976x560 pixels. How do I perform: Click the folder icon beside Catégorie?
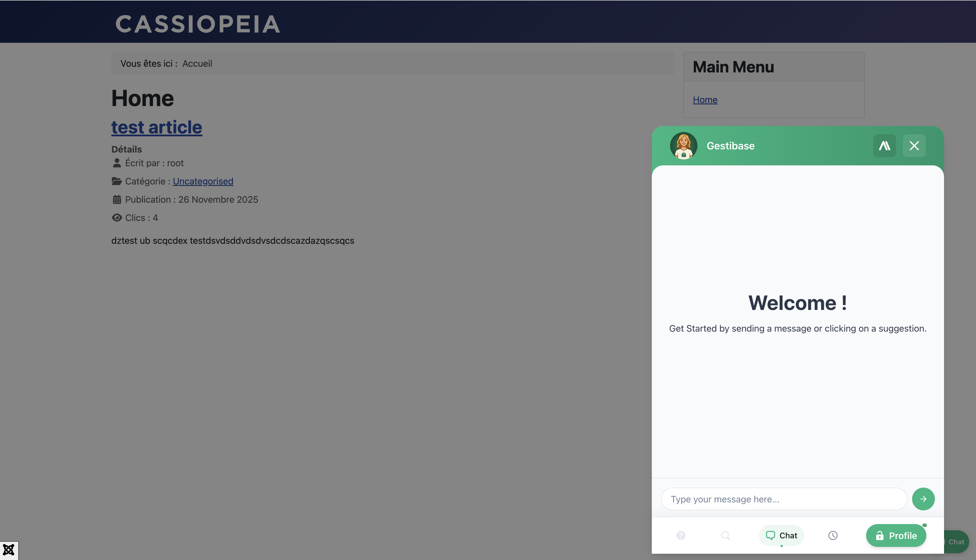(117, 181)
